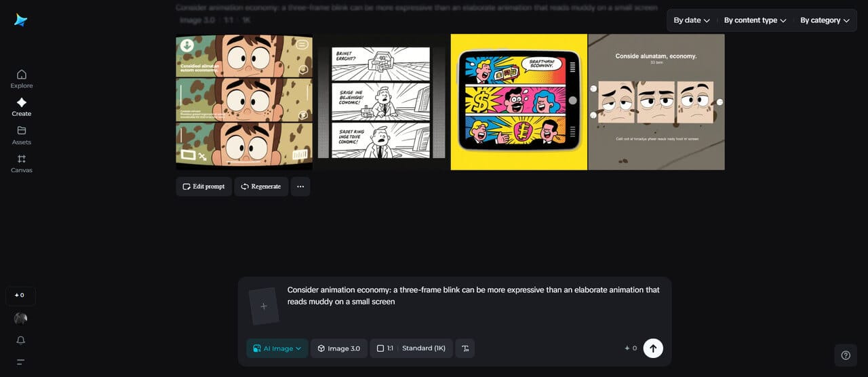The image size is (868, 377).
Task: Open the AI Image mode dropdown
Action: [x=277, y=349]
